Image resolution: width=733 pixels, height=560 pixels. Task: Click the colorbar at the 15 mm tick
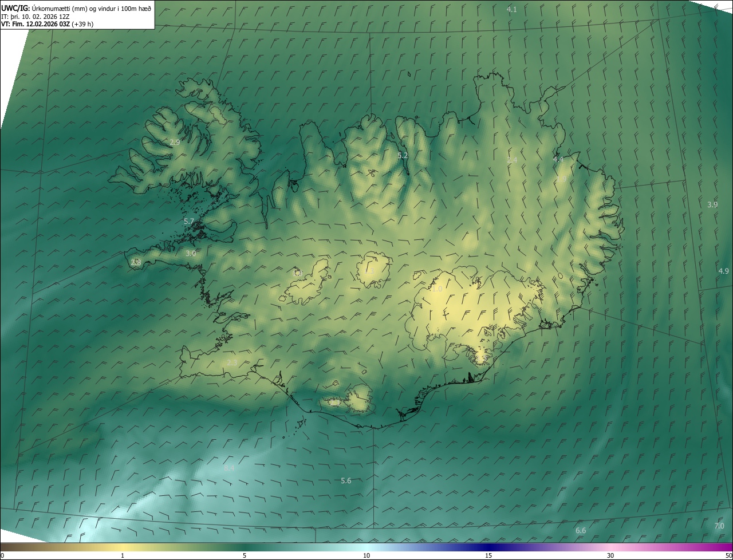click(488, 548)
